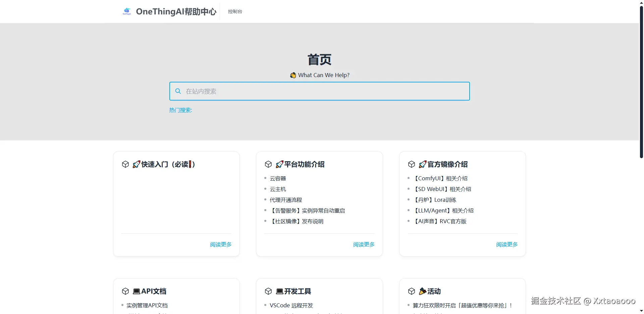Open the 活动 card heading
Screen dimensions: 644x314
[x=430, y=291]
